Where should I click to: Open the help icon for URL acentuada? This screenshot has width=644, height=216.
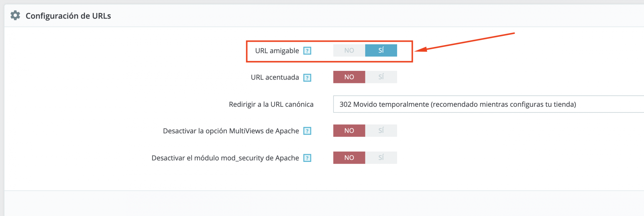(307, 78)
